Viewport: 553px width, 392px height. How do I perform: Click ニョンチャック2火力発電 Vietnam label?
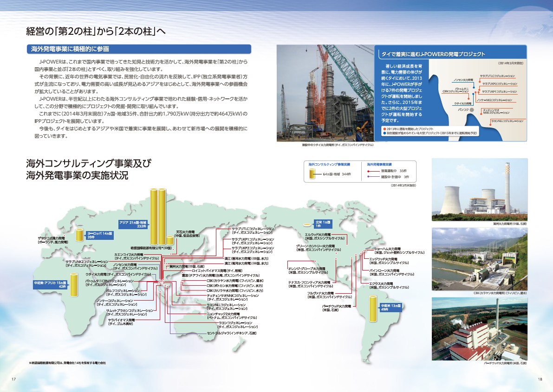[232, 316]
